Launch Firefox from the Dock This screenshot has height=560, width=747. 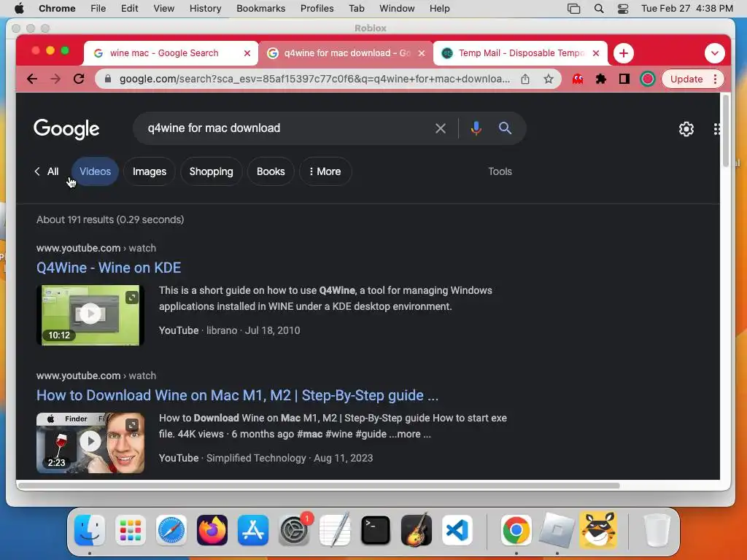tap(212, 530)
